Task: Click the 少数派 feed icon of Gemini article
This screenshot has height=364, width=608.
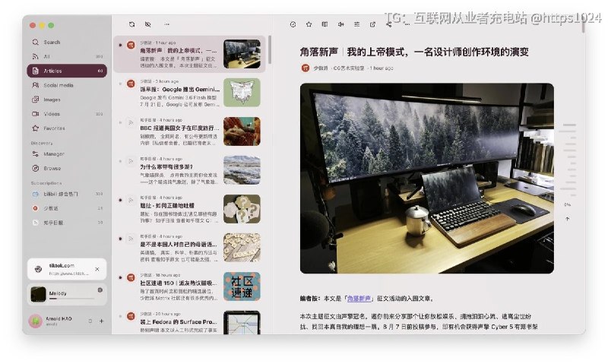Action: (x=131, y=84)
